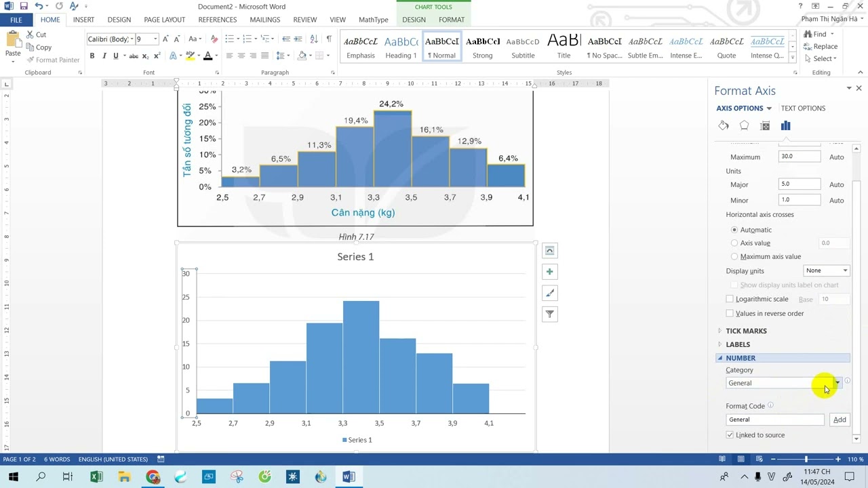
Task: Open Effects pentagon icon in Format Axis
Action: pos(744,125)
